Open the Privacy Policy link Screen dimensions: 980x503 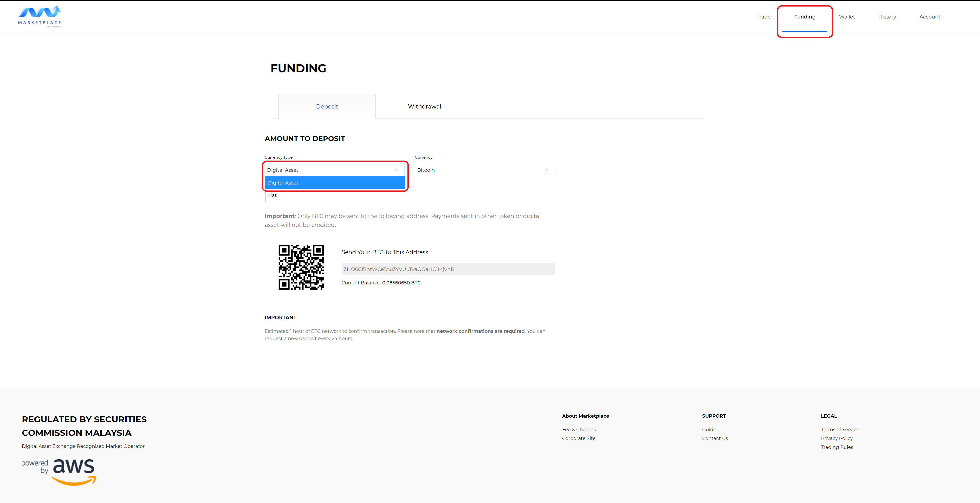click(836, 438)
